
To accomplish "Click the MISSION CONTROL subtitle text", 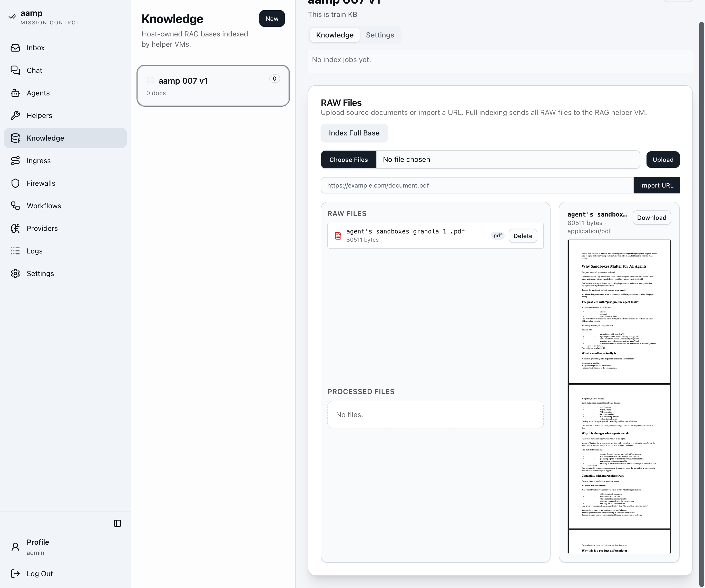I will click(x=50, y=23).
